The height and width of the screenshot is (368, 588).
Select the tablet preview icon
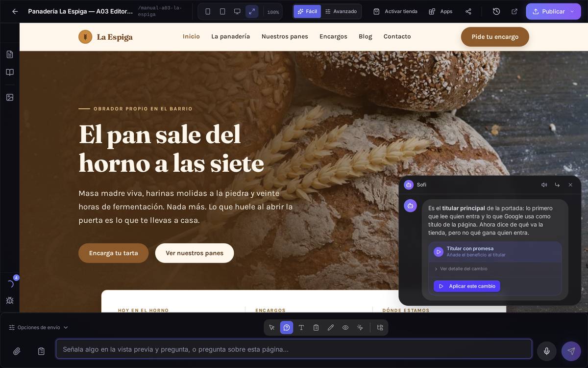(222, 11)
